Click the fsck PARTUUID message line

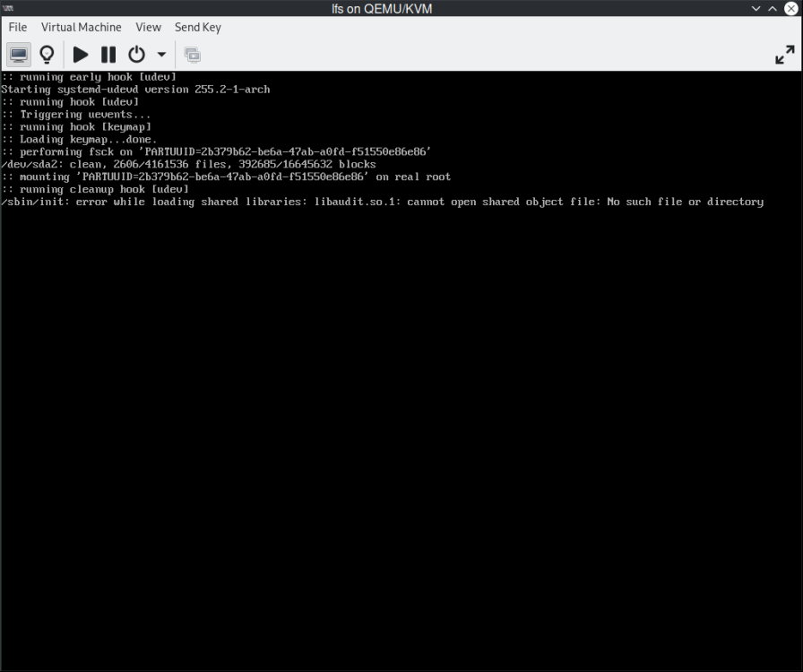pos(215,151)
